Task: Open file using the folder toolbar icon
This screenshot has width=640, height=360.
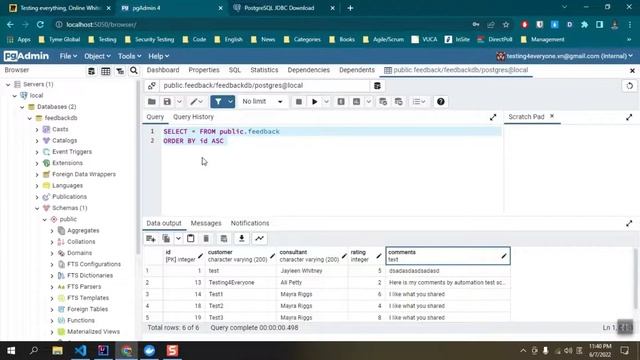Action: [x=152, y=102]
